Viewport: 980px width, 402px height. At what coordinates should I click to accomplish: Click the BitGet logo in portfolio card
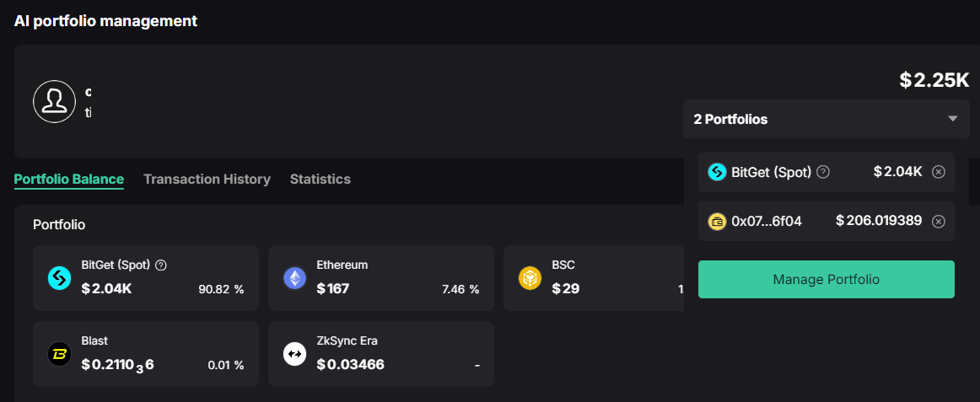tap(59, 278)
